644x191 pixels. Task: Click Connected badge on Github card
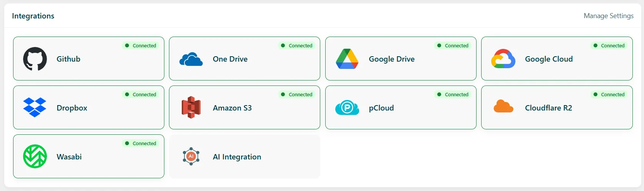coord(141,45)
